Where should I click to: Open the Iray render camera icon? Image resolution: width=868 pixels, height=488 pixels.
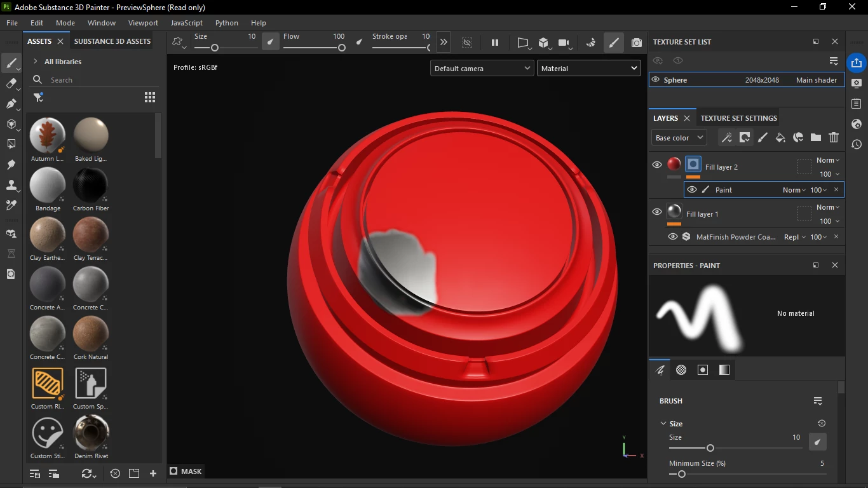636,43
